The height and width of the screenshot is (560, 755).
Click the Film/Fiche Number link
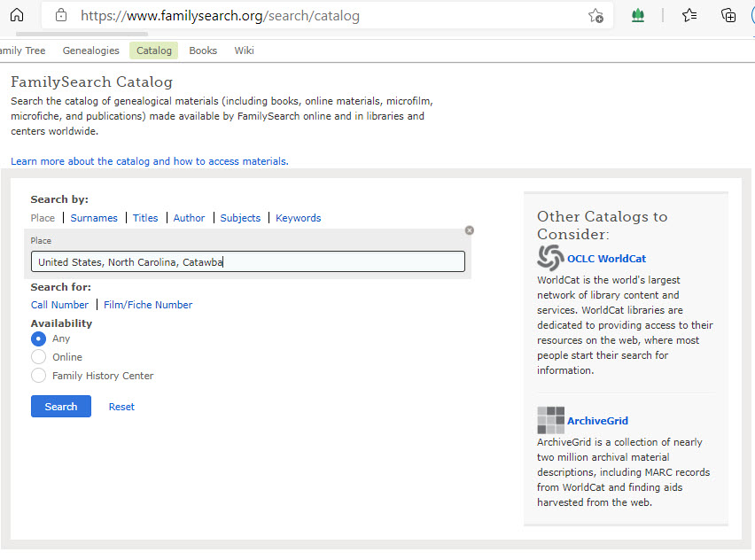(148, 305)
